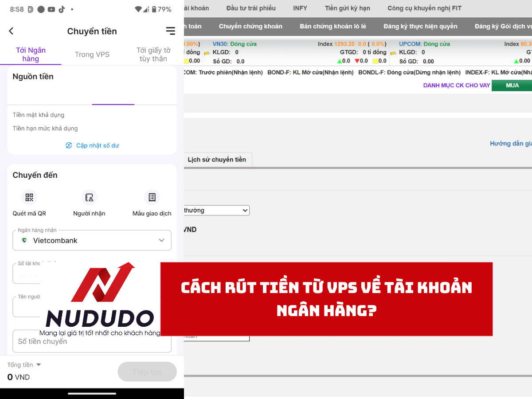Select Đăng ký thực hiện quyền submenu

420,26
